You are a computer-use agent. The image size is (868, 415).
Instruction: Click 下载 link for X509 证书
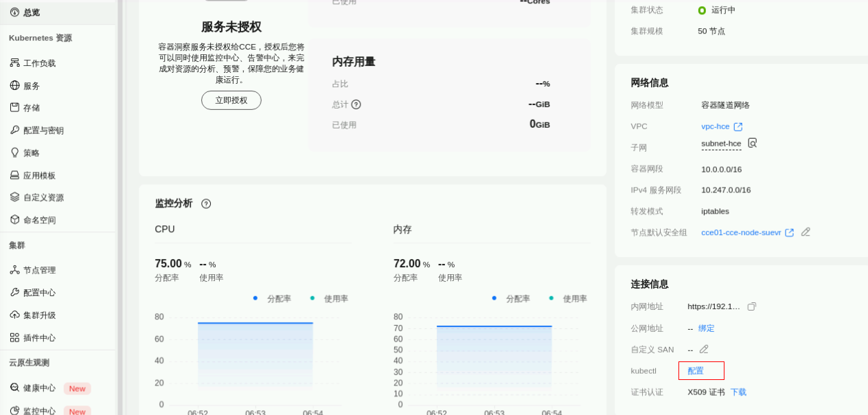(738, 392)
